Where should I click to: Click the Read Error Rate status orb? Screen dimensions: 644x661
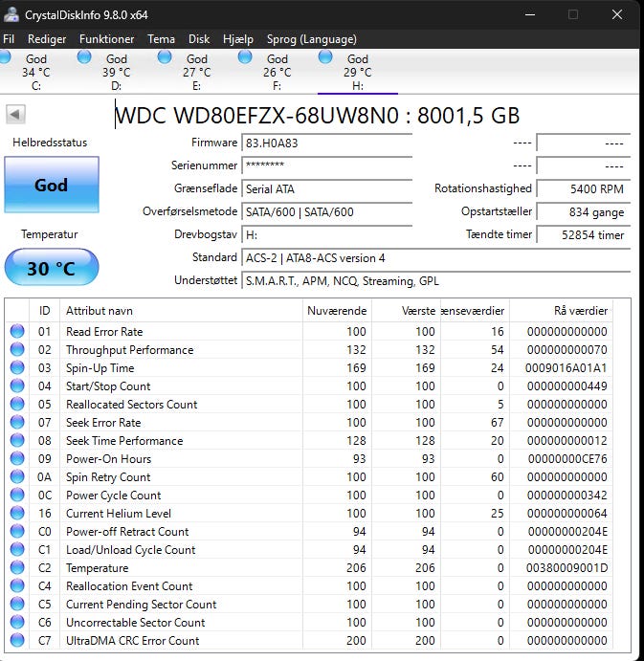point(16,332)
